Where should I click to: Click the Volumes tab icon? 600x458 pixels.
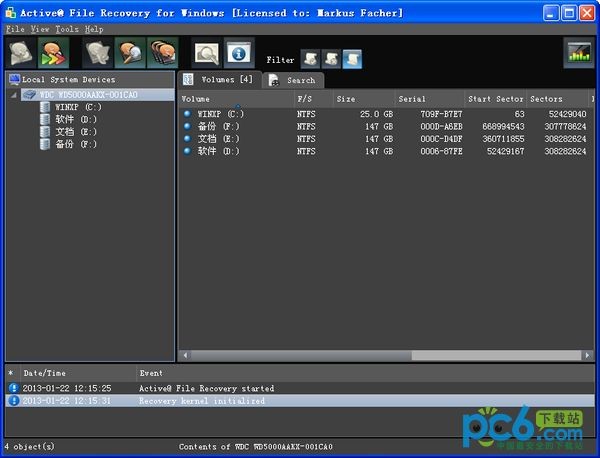(x=188, y=79)
